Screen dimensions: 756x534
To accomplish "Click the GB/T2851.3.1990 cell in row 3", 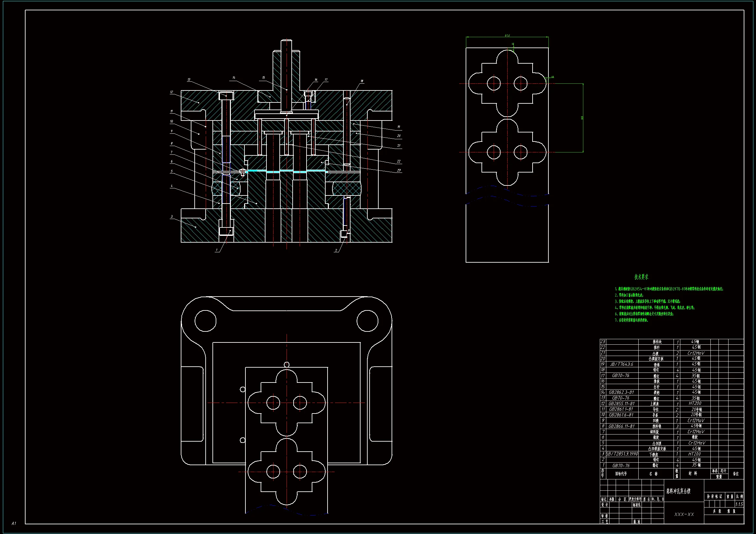I will point(622,454).
